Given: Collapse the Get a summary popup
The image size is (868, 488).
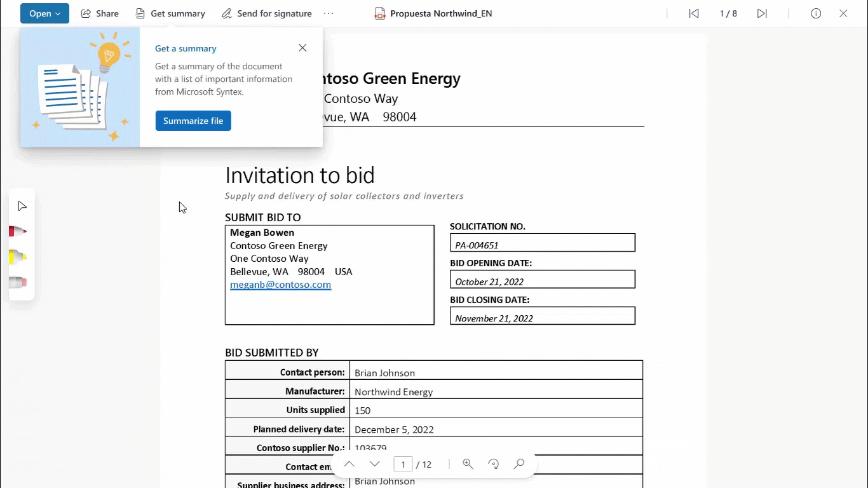Looking at the screenshot, I should pyautogui.click(x=302, y=47).
